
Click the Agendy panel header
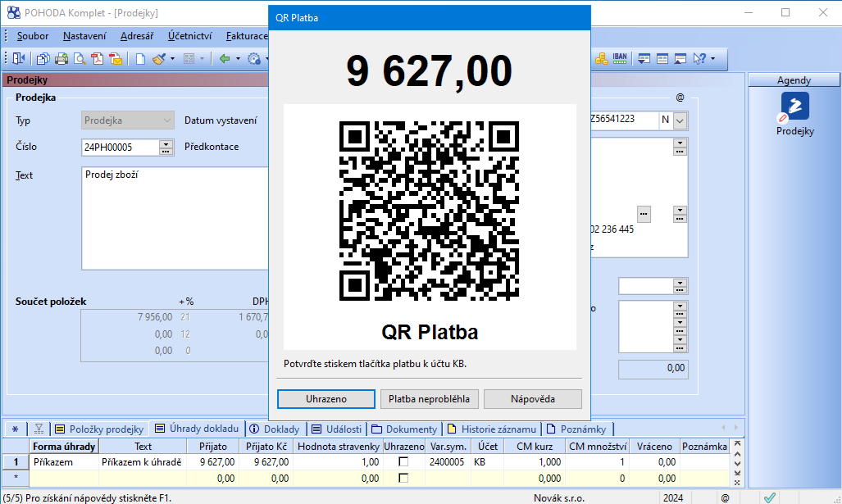pos(794,80)
